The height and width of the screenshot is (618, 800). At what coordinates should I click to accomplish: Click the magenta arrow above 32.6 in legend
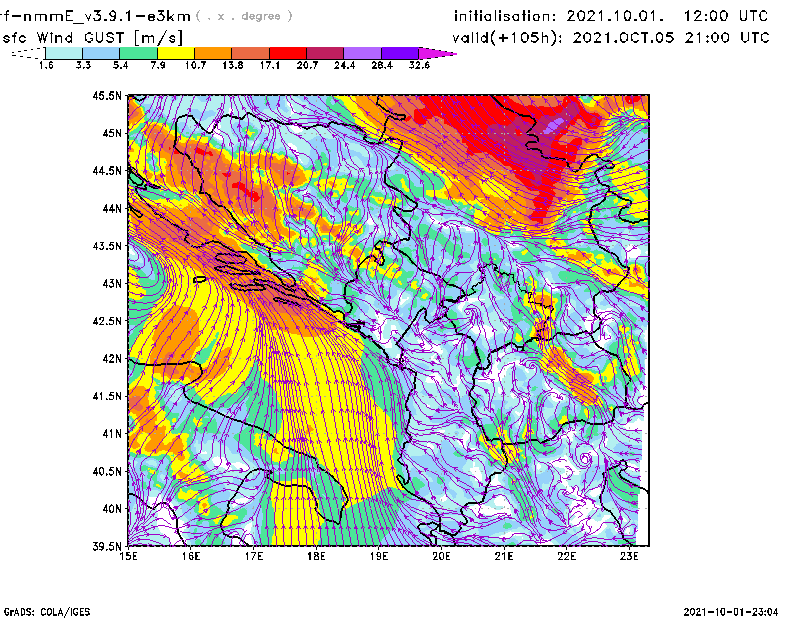[x=436, y=53]
